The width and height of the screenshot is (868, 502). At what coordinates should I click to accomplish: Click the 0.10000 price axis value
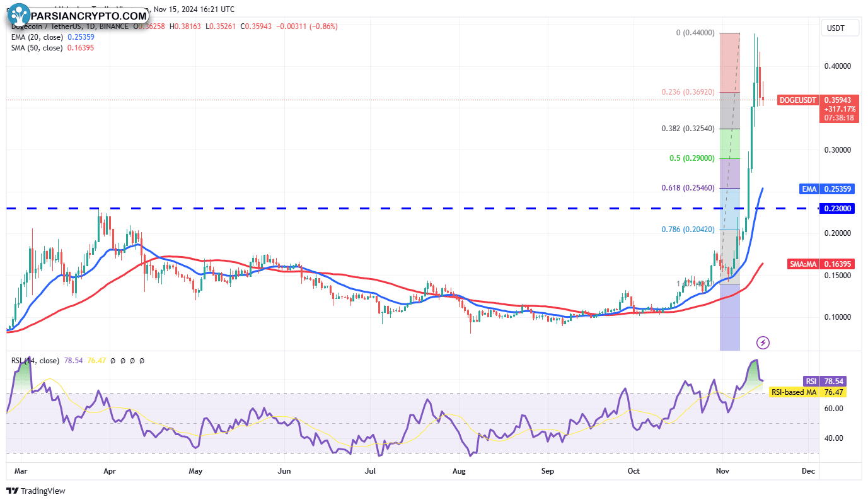[838, 317]
